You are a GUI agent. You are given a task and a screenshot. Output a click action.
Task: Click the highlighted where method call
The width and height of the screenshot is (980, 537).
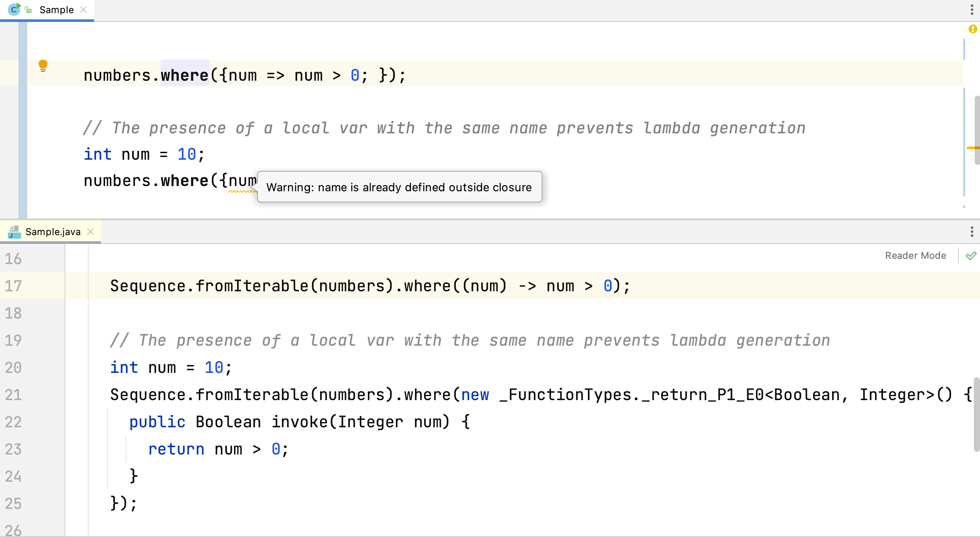point(184,75)
